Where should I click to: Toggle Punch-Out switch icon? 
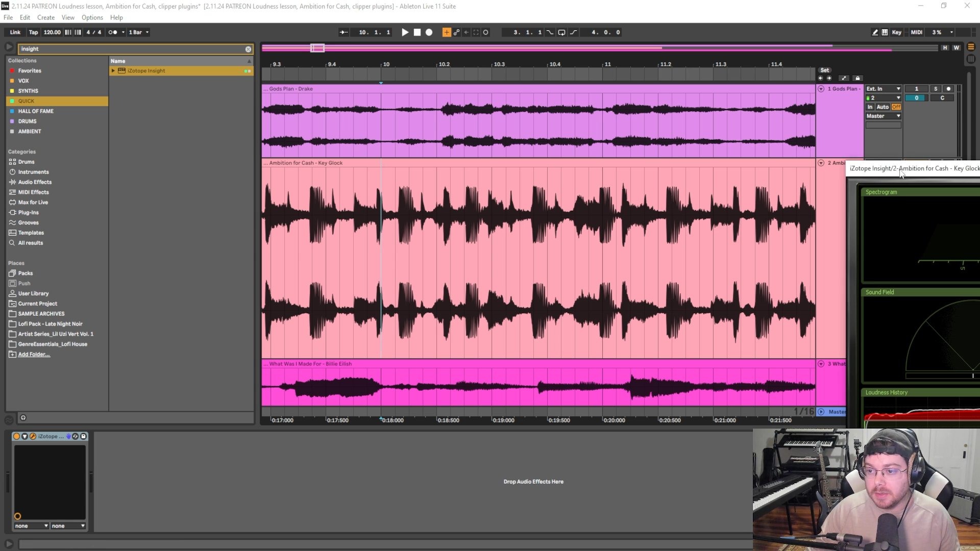point(574,32)
